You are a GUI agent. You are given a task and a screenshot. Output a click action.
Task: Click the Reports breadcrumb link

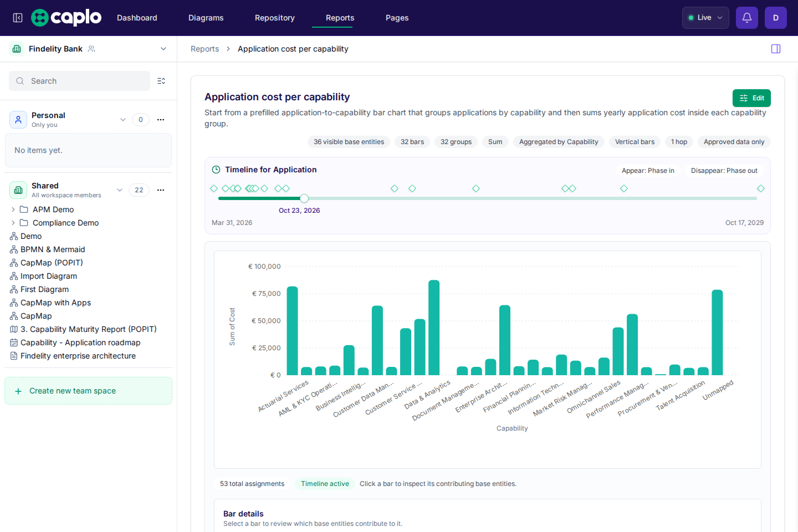204,49
